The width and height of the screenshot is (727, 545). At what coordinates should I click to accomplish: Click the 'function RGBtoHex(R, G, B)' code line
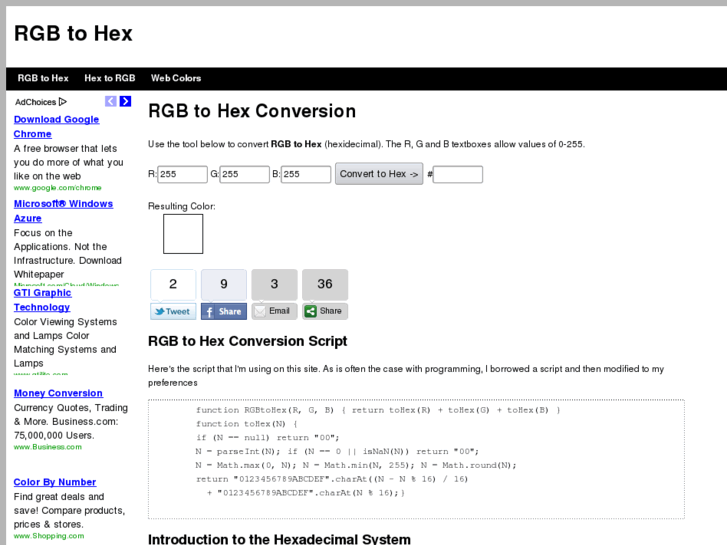click(x=378, y=410)
